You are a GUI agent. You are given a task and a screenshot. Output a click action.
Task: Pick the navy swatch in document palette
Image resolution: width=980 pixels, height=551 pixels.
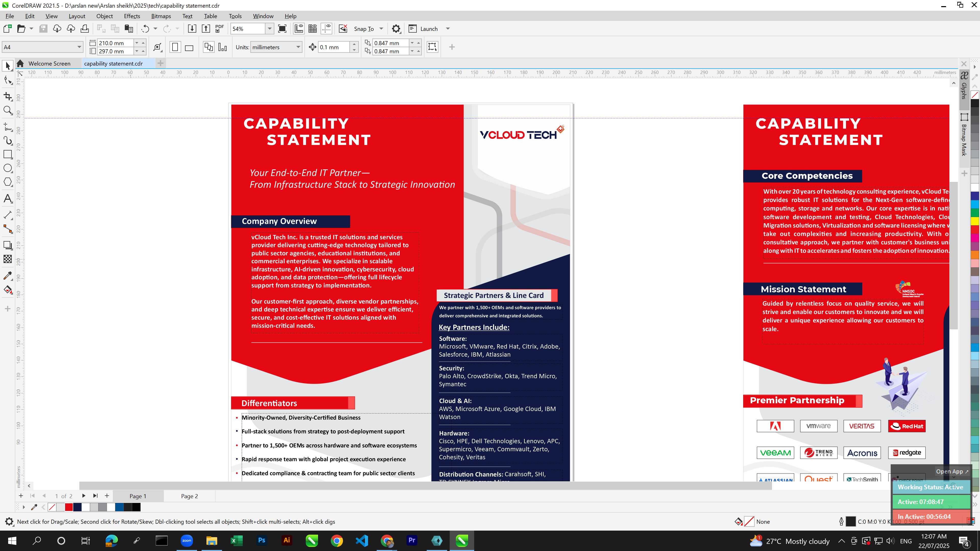(x=77, y=507)
